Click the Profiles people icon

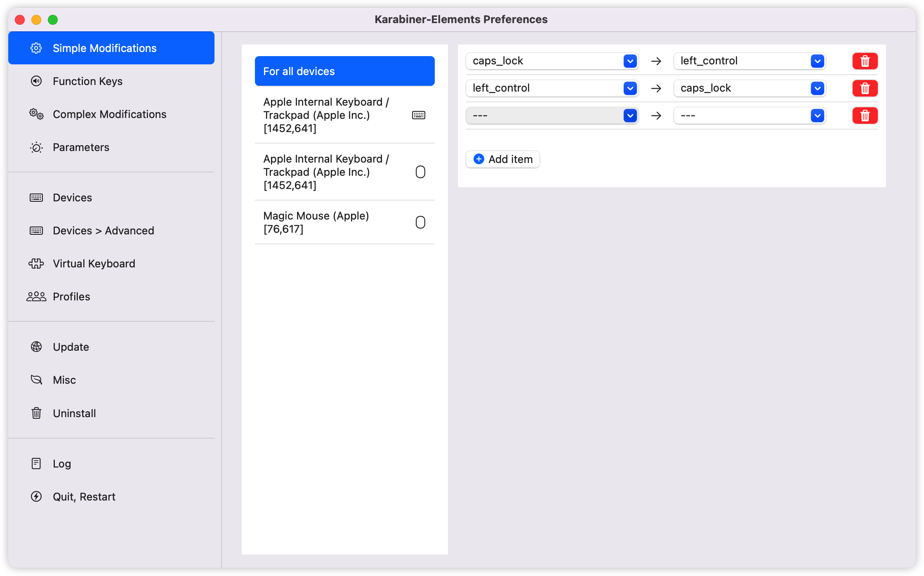[x=36, y=297]
